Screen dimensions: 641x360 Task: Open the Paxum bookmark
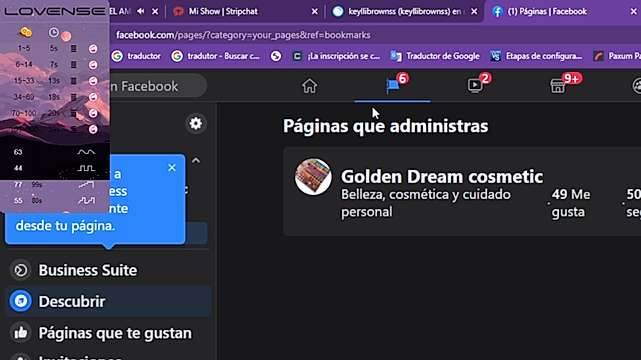point(617,56)
